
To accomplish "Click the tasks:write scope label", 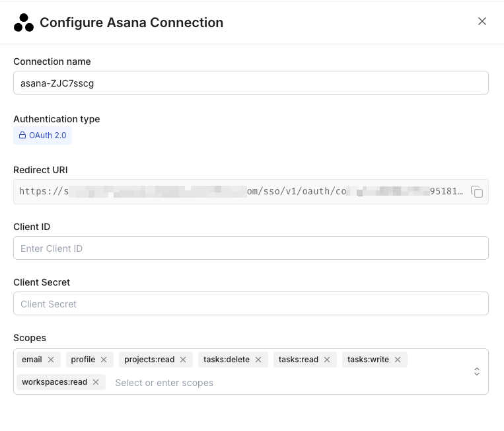I will point(368,360).
